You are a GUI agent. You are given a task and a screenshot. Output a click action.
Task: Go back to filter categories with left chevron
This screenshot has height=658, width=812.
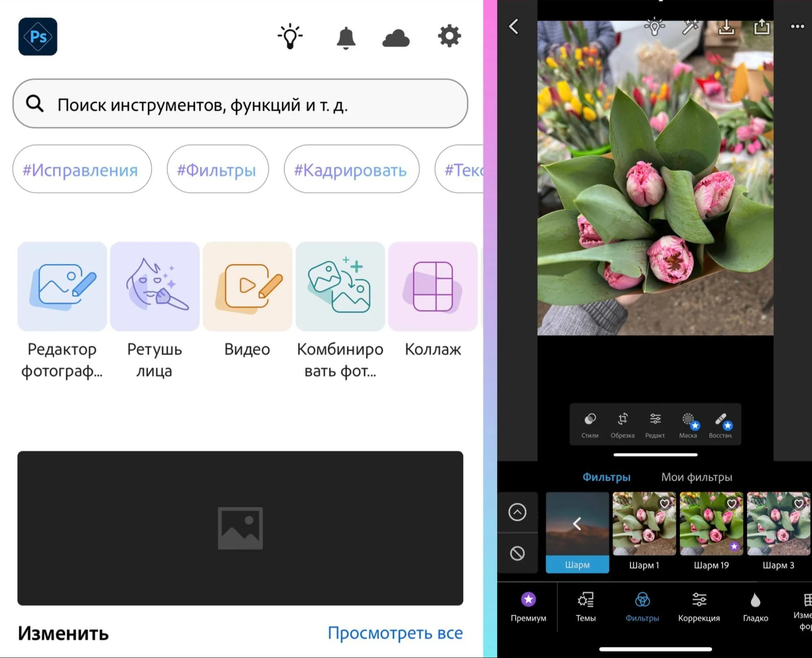click(x=577, y=524)
